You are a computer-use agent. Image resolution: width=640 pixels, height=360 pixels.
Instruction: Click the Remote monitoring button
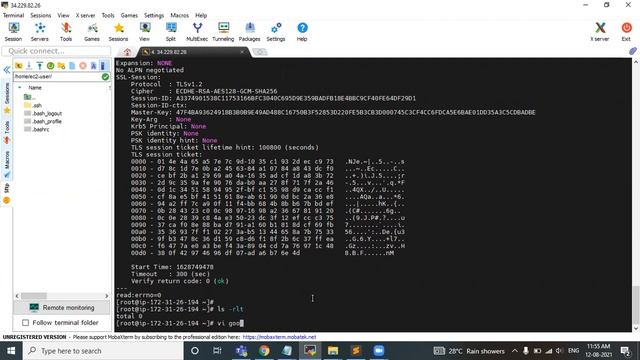pyautogui.click(x=62, y=307)
